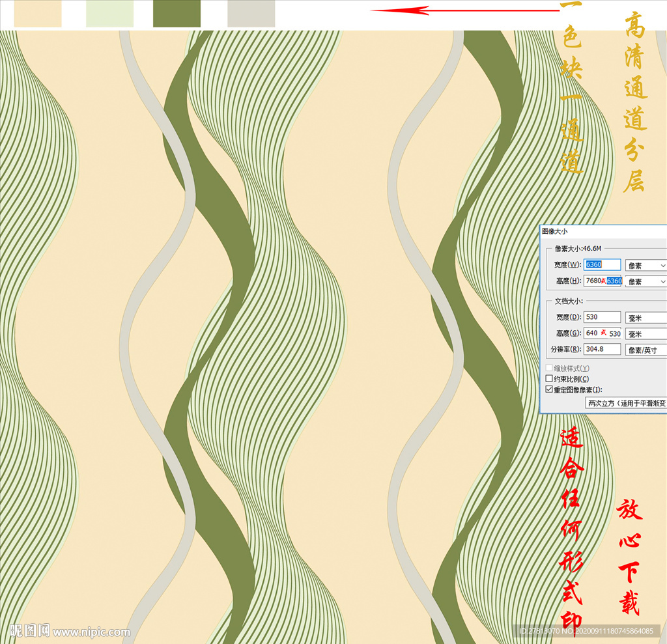Click the 图像大小 dialog title

(555, 231)
